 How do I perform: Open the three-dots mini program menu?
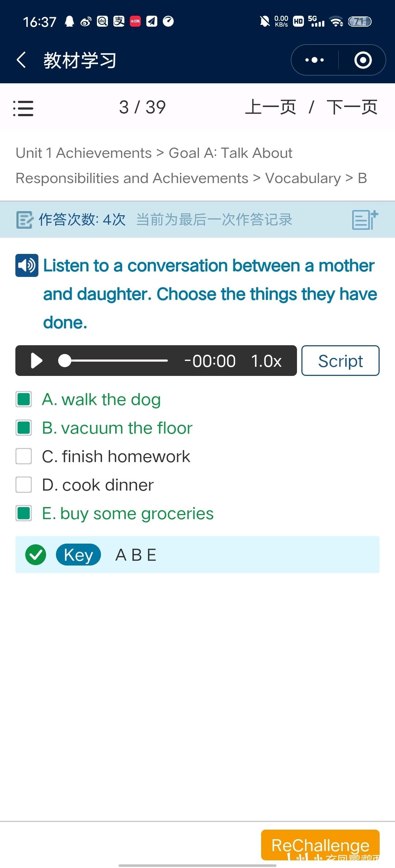pyautogui.click(x=315, y=60)
